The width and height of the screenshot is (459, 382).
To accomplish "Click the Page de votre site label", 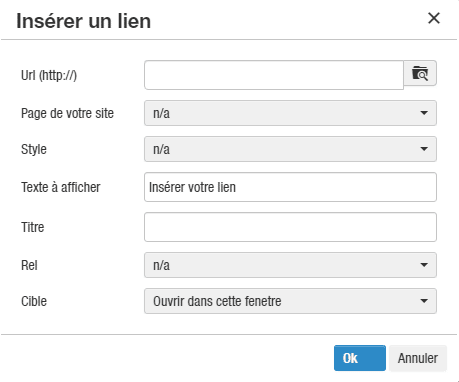I will (67, 113).
